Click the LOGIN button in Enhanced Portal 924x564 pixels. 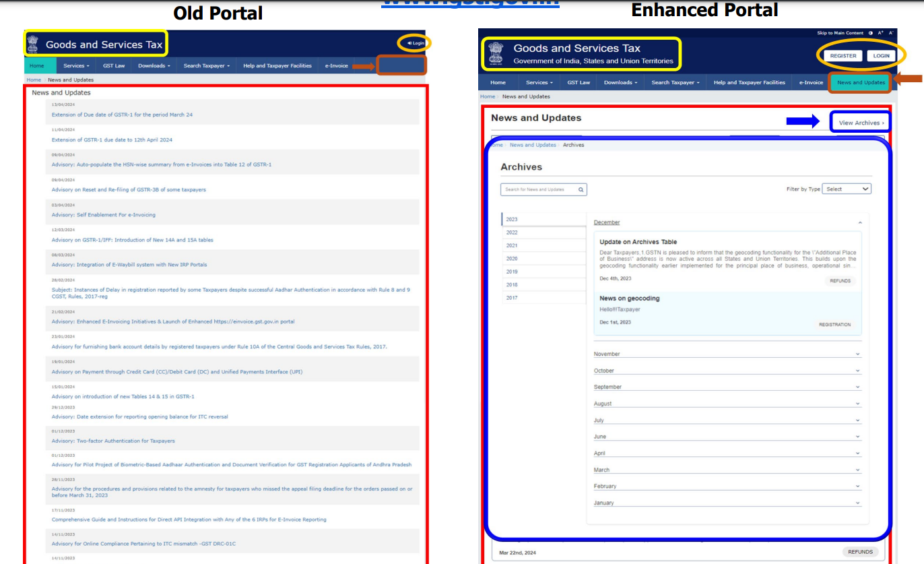[881, 56]
